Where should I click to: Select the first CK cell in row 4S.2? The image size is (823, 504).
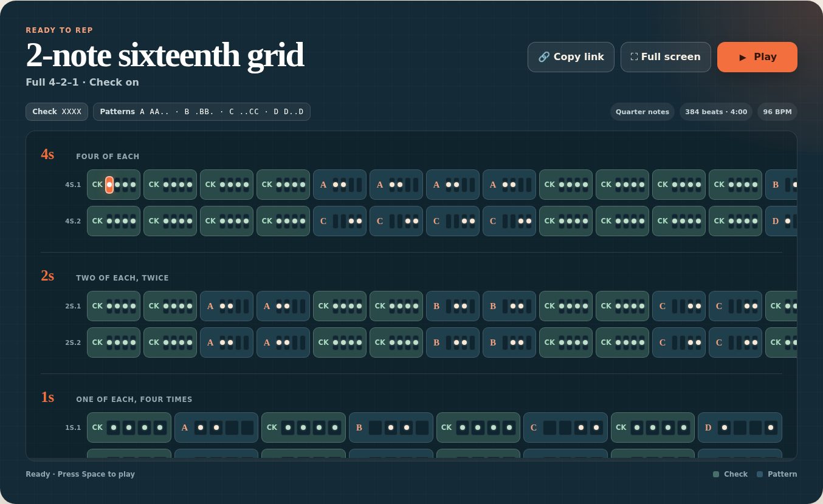click(114, 221)
